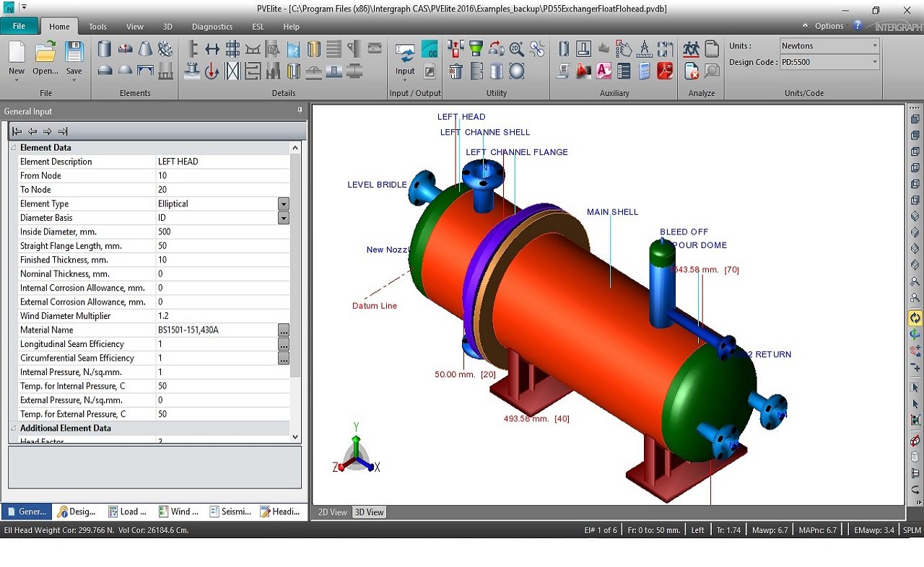Add a saddle support detail
Image resolution: width=924 pixels, height=567 pixels.
[x=253, y=49]
